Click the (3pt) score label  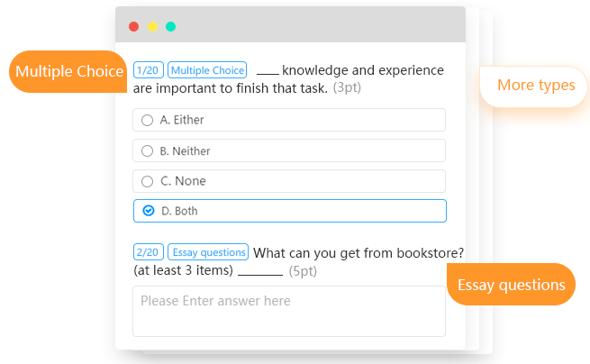348,88
